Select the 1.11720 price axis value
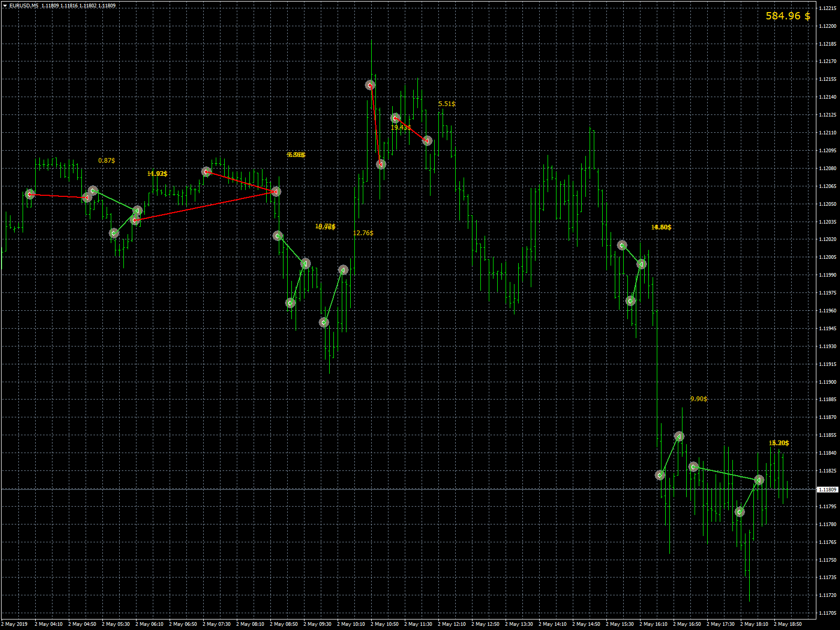This screenshot has height=630, width=840. point(828,595)
